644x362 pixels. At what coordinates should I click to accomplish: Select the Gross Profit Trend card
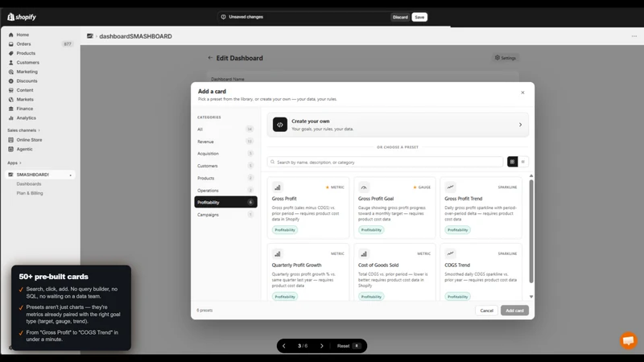[x=481, y=208]
